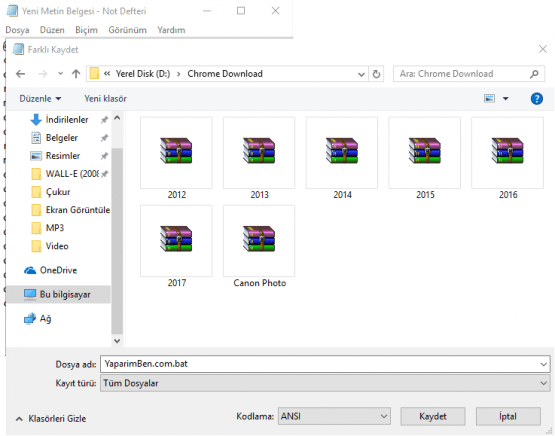Click the pin icon next to Resimler
Viewport: 555px width, 436px height.
pyautogui.click(x=104, y=156)
